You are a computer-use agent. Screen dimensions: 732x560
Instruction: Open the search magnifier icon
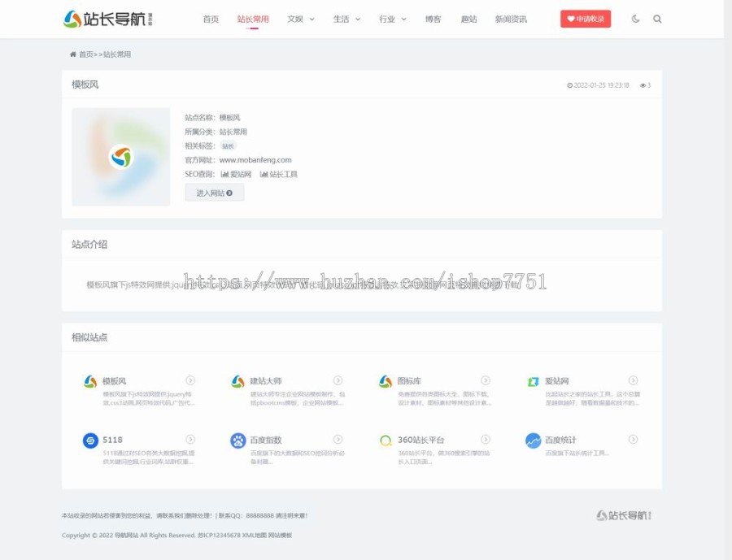pos(657,20)
